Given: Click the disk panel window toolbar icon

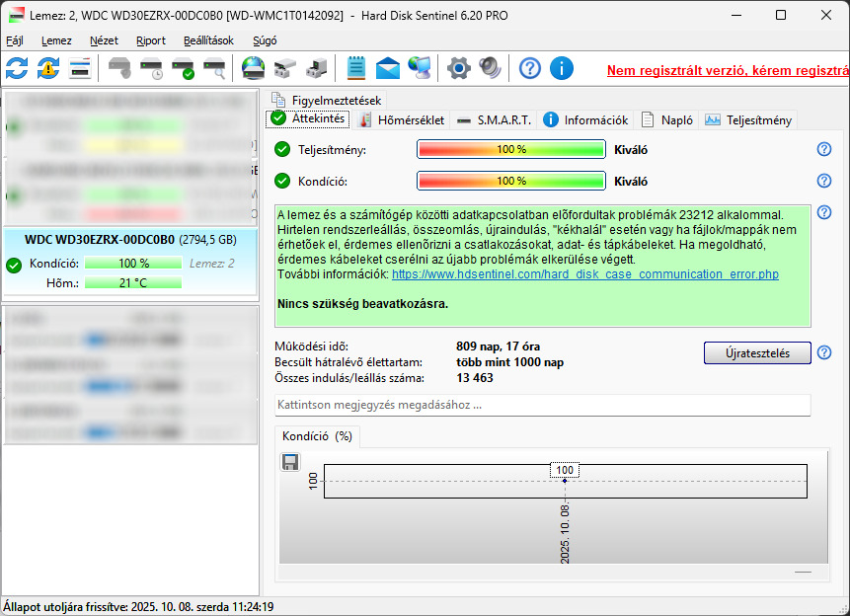Looking at the screenshot, I should point(80,69).
